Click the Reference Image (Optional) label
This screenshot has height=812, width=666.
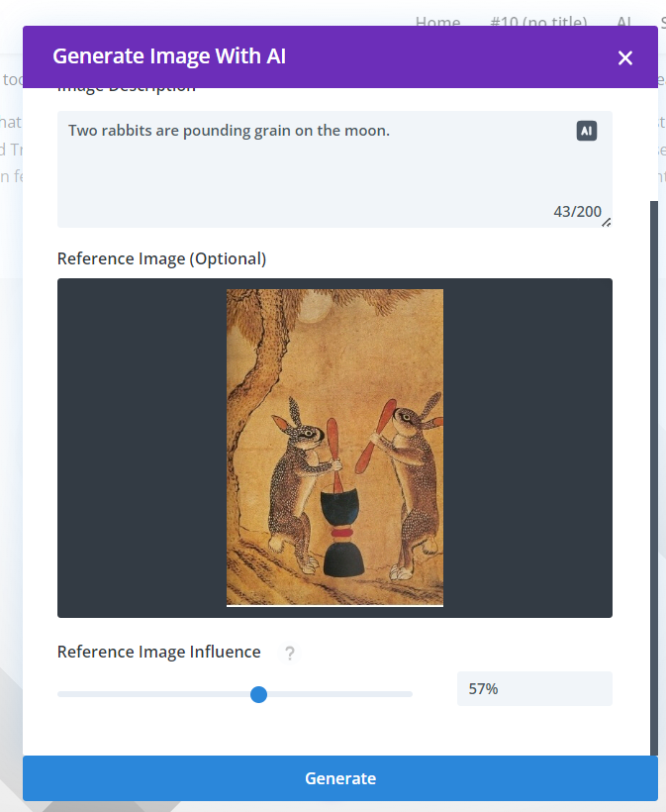[x=161, y=258]
